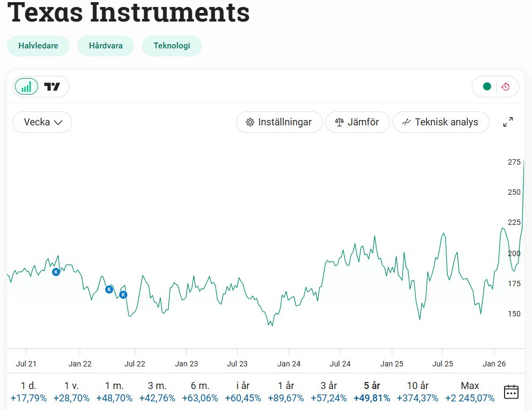Click the Teknologi category tag

(172, 46)
